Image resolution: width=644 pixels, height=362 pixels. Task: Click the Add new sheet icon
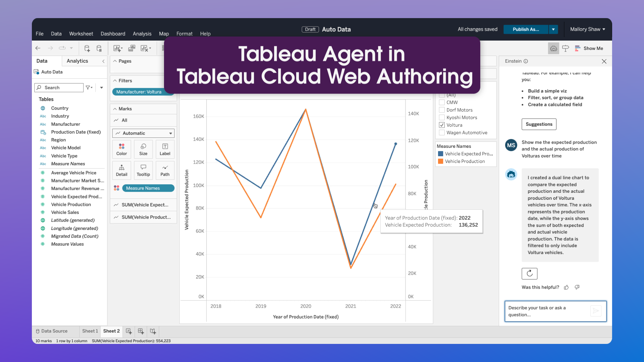point(129,330)
